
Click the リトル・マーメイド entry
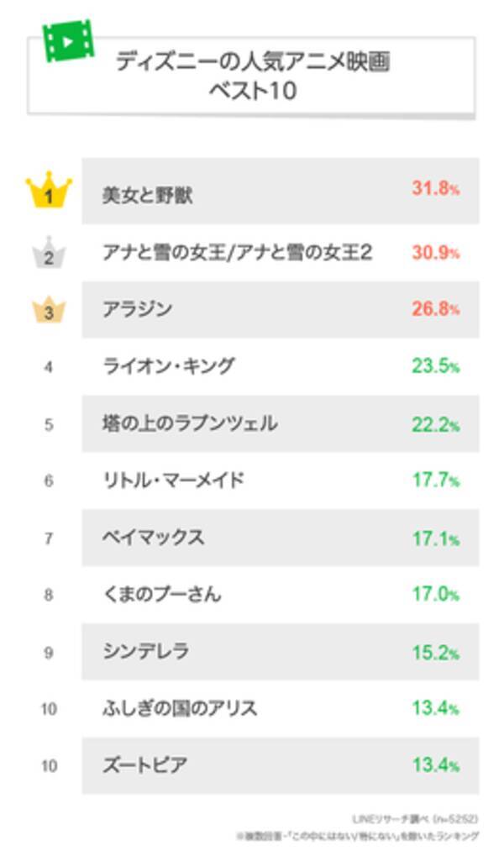173,481
